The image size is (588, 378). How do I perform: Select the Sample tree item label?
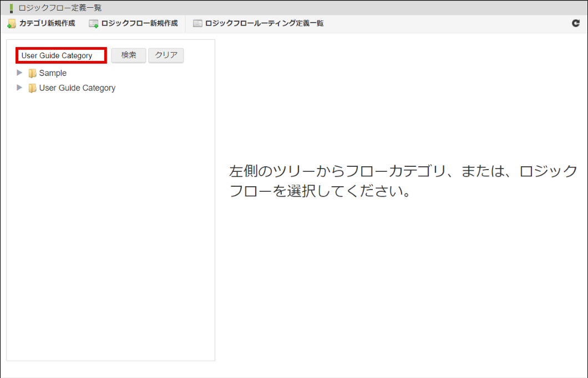coord(53,73)
